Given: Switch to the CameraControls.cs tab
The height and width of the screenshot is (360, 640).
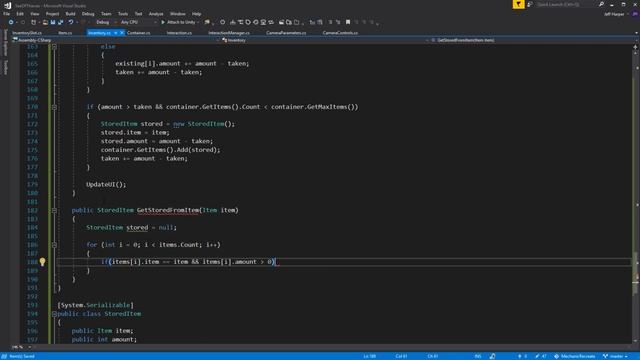Looking at the screenshot, I should click(x=340, y=33).
